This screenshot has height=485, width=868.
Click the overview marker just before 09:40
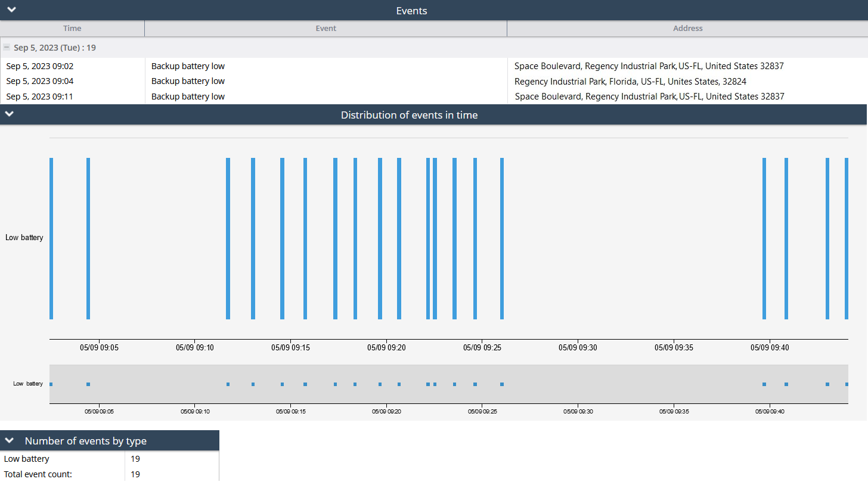[x=764, y=384]
